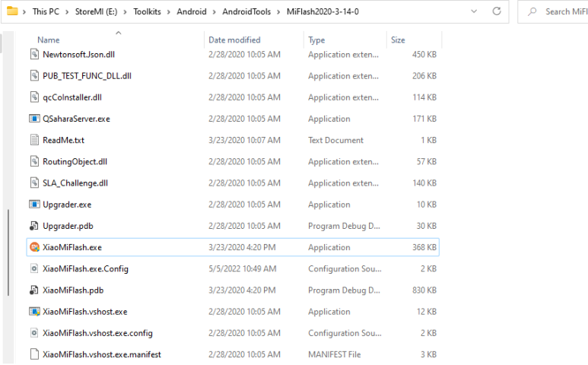588x365 pixels.
Task: Click the qcCoInstaller.dll file icon
Action: pyautogui.click(x=34, y=97)
